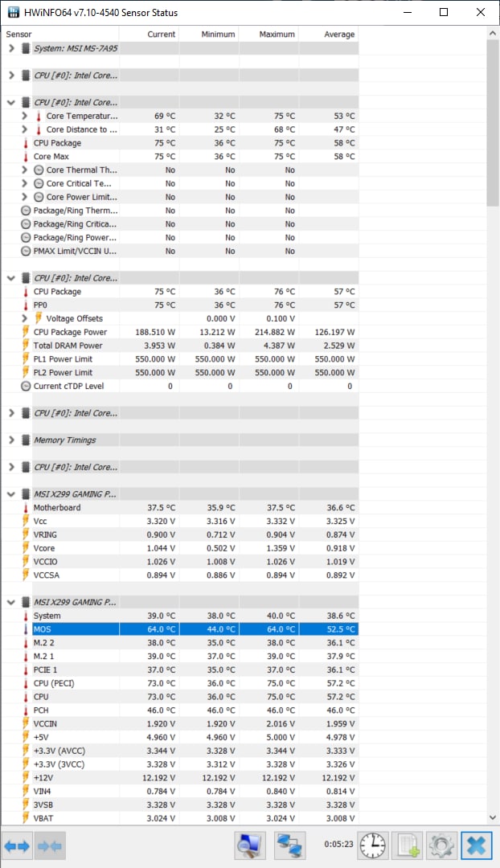
Task: Expand the System: MSI MS-7A95 group
Action: pyautogui.click(x=11, y=48)
